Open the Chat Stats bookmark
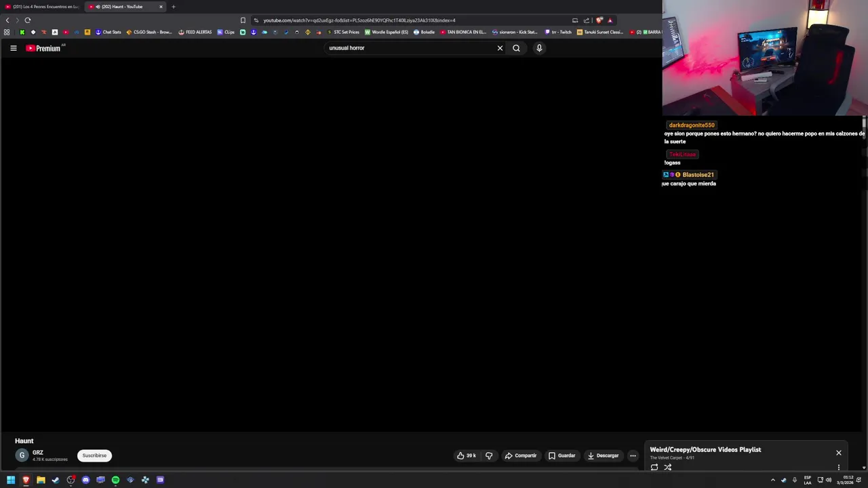The height and width of the screenshot is (488, 868). 108,32
